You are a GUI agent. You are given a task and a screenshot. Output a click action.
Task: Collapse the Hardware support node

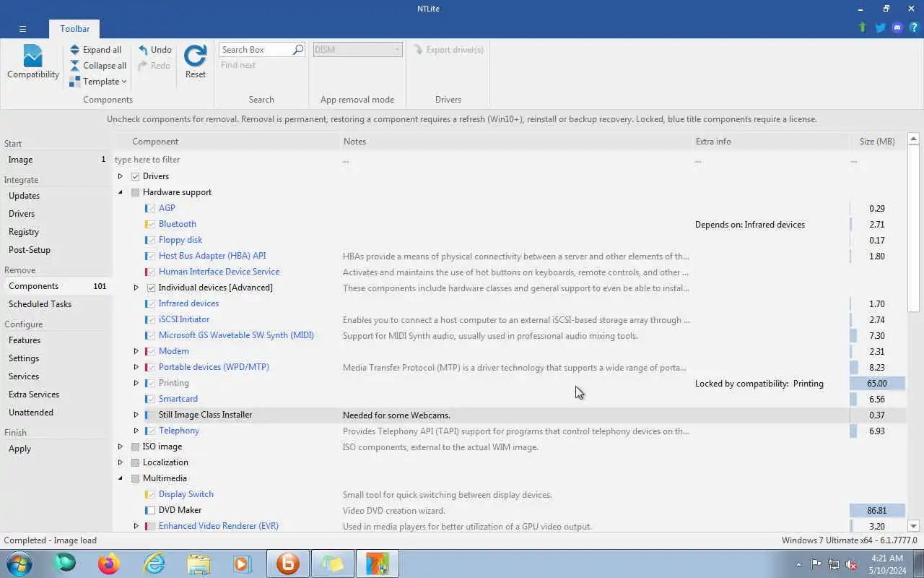pos(121,192)
